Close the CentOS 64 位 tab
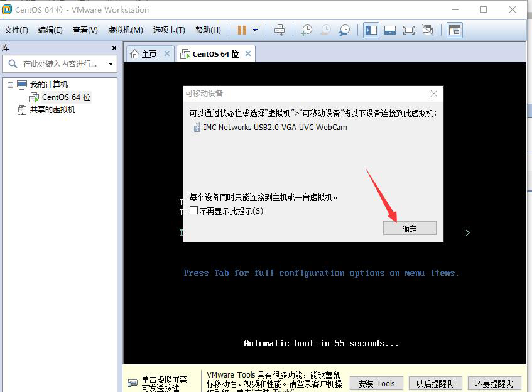 [248, 53]
